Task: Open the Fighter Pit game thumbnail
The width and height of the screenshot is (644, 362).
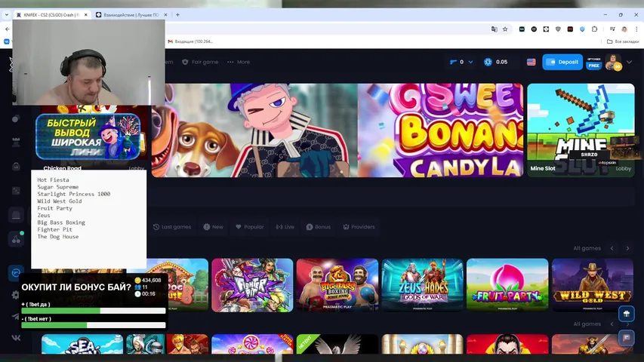Action: coord(252,285)
